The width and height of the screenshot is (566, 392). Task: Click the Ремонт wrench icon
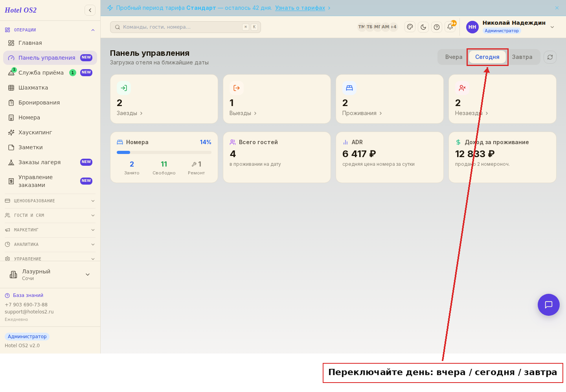[194, 164]
